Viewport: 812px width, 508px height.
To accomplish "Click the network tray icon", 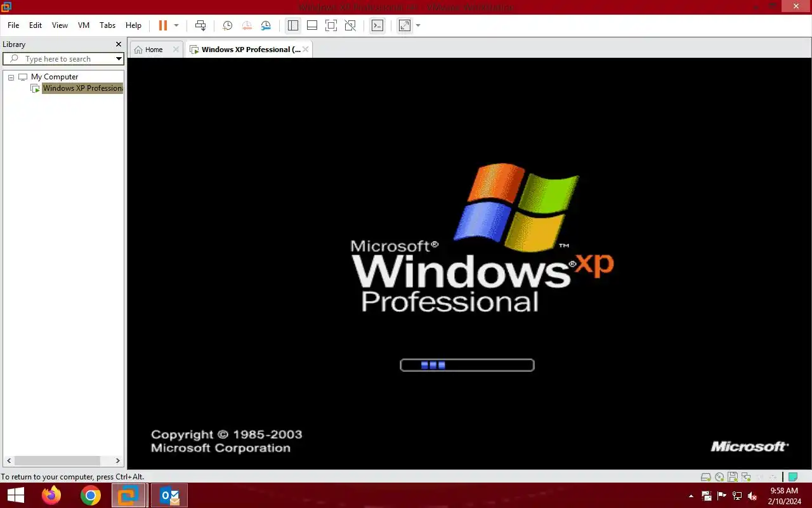I will (737, 496).
